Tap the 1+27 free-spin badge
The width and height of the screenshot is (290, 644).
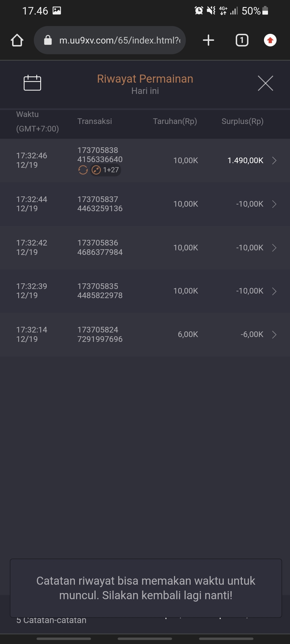coord(106,170)
